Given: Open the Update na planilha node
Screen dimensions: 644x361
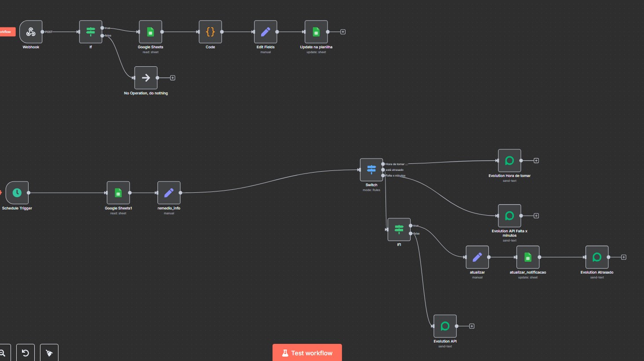Looking at the screenshot, I should 316,32.
